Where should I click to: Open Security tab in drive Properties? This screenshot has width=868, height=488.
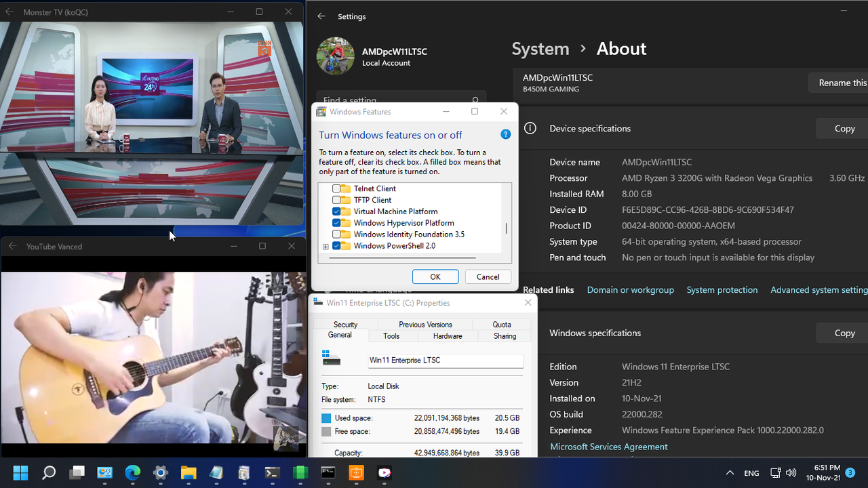tap(345, 325)
